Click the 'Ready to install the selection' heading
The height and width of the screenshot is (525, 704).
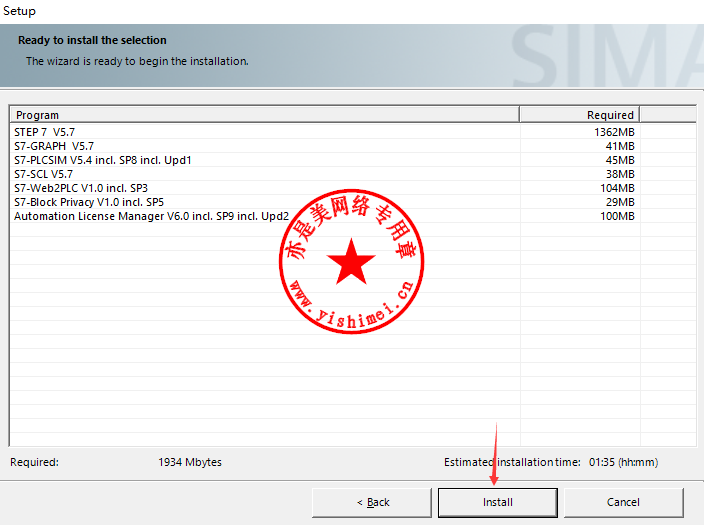tap(92, 40)
